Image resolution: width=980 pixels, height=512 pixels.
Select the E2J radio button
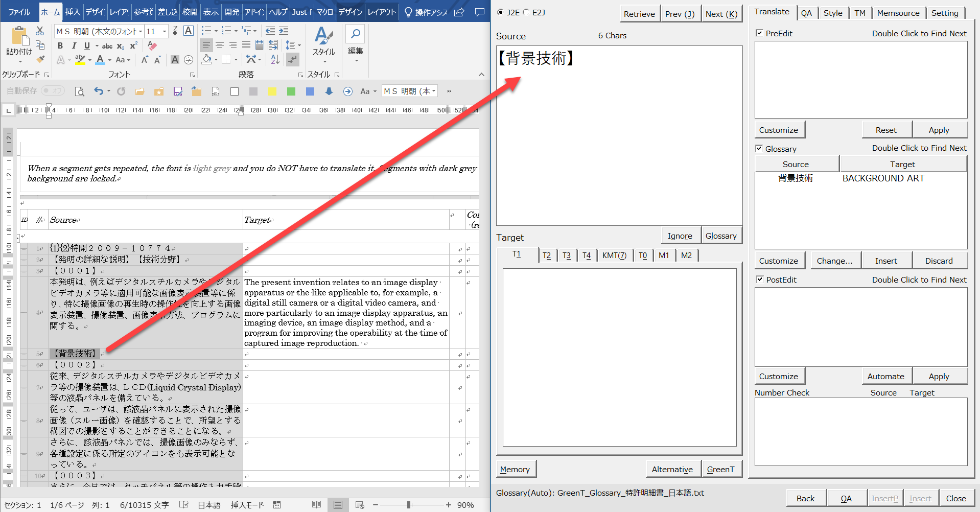pos(526,12)
